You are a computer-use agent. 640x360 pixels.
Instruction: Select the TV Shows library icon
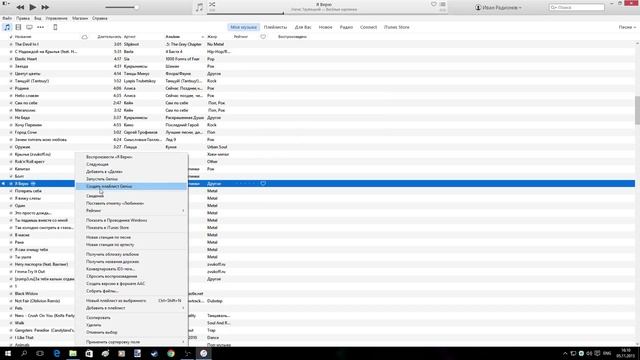coord(29,27)
